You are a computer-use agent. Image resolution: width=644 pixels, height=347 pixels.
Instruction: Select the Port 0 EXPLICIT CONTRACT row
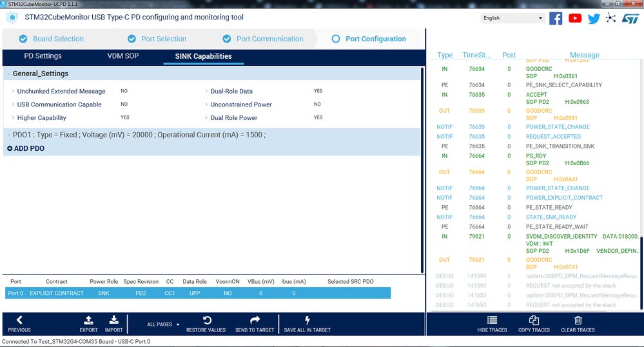pos(198,293)
